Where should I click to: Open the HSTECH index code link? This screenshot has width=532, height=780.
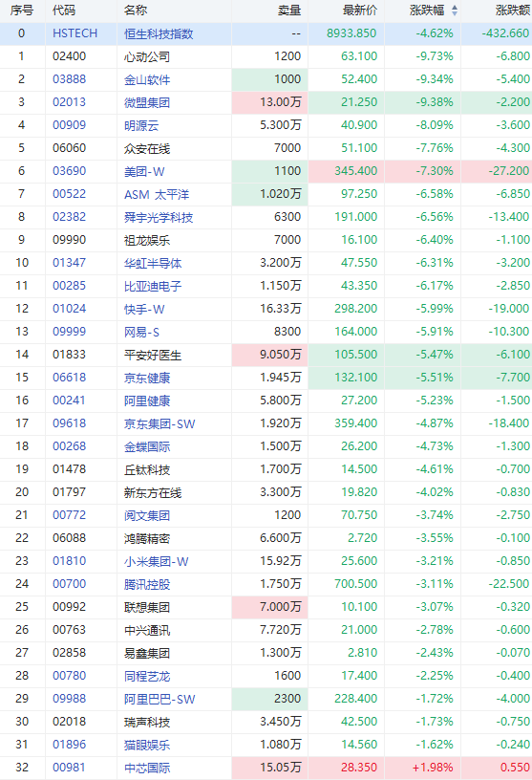click(75, 33)
